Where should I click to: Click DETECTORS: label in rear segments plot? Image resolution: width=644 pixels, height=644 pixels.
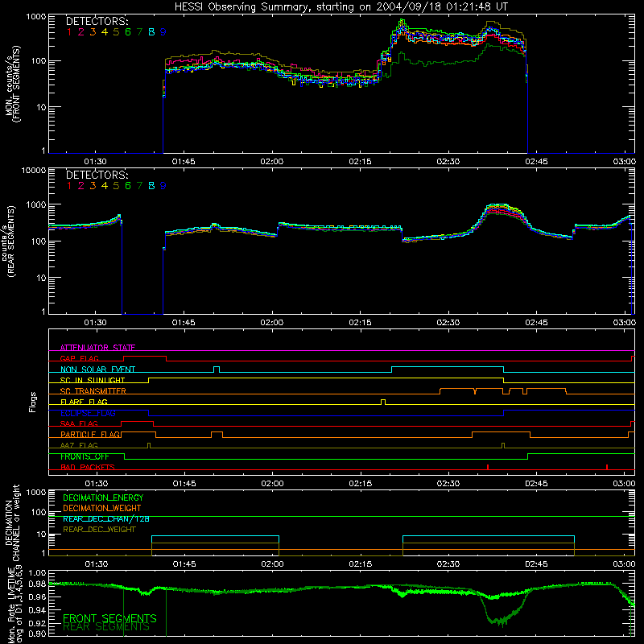coord(97,175)
